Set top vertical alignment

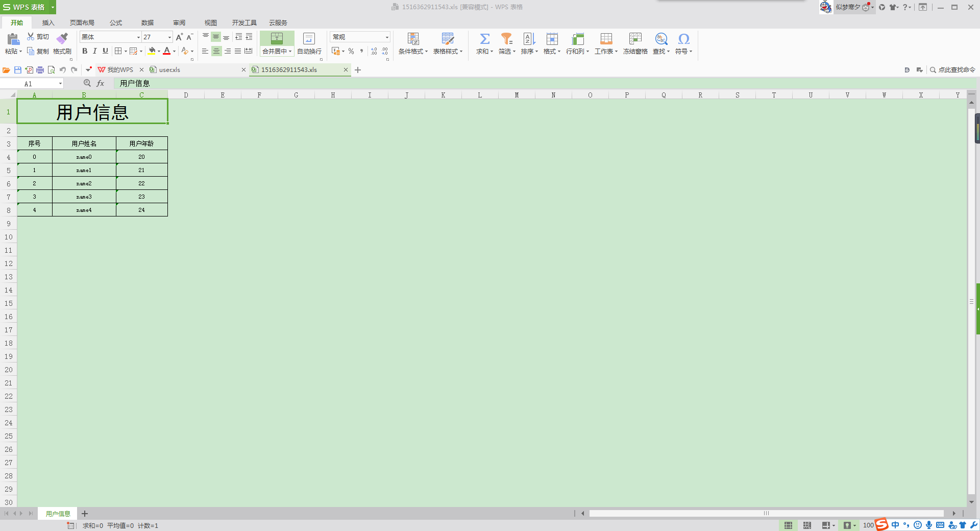click(205, 37)
